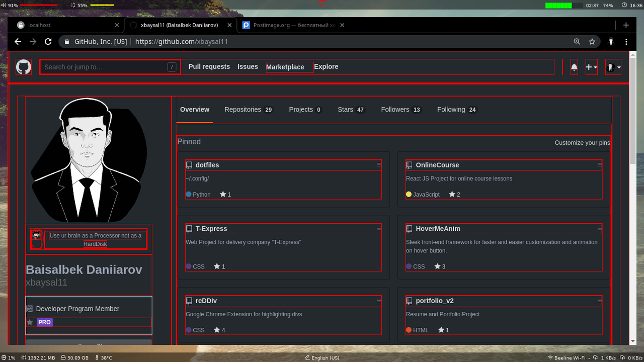The height and width of the screenshot is (362, 644).
Task: Click the volume indicator in top bar
Action: [x=30, y=5]
